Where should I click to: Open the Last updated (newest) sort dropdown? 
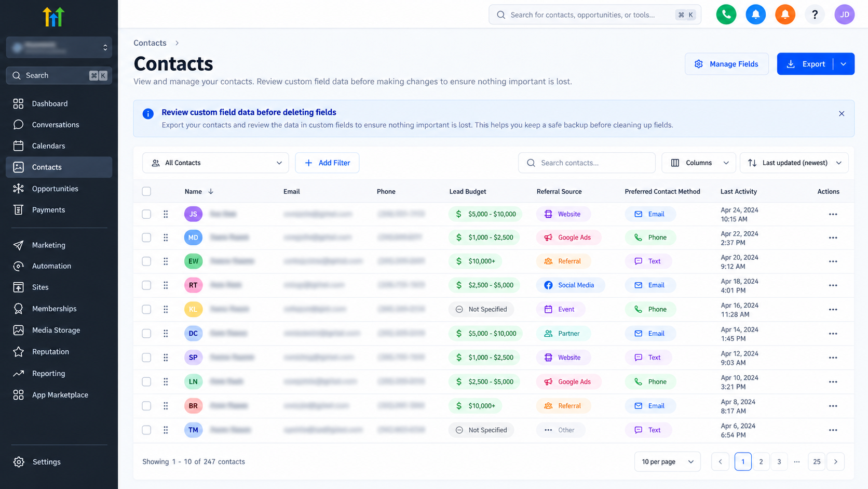coord(794,163)
